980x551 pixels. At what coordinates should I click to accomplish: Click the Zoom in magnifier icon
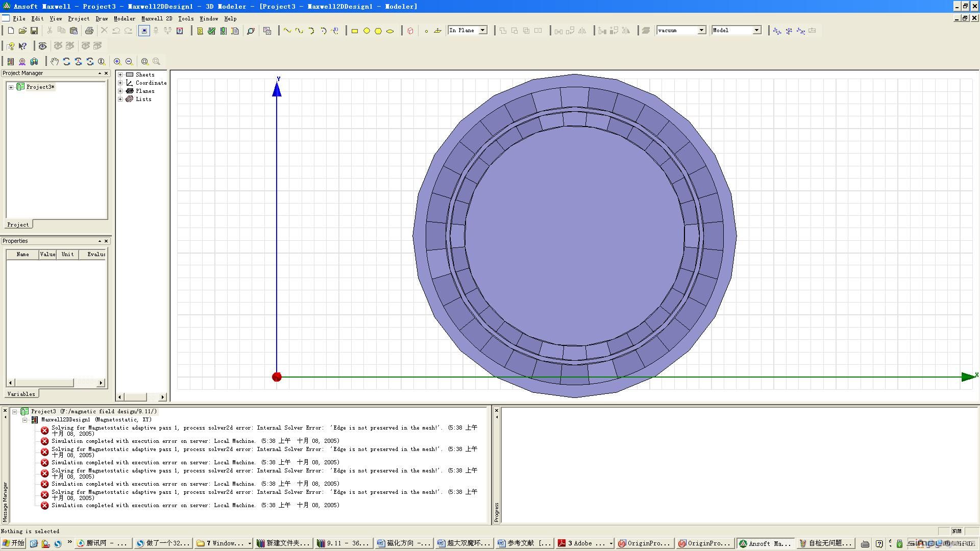click(117, 61)
